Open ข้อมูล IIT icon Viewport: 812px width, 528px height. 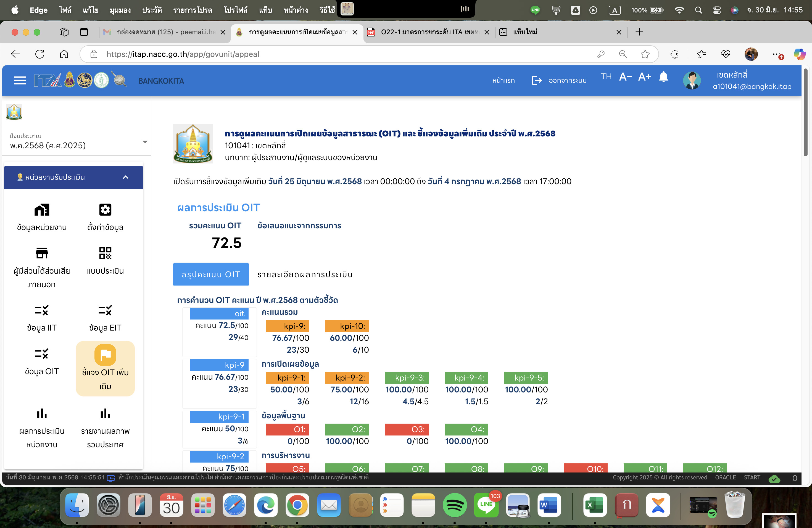pos(42,310)
